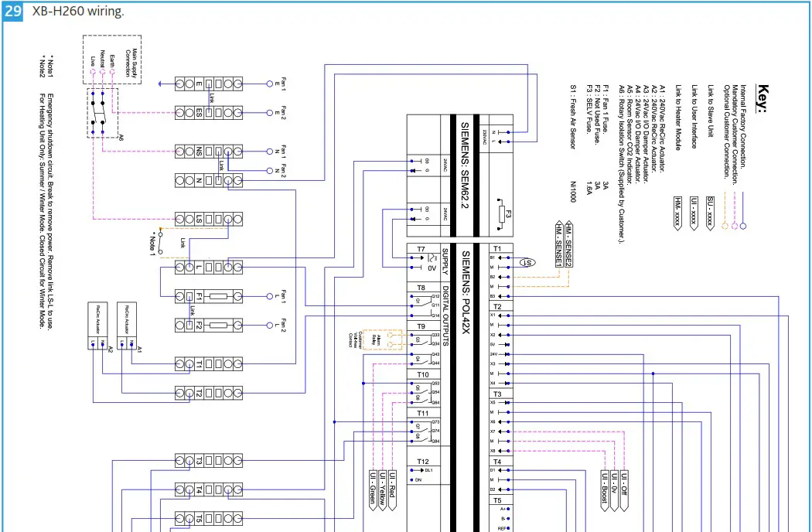
Task: Click the HM-xxxx flag in the Key
Action: click(x=676, y=212)
